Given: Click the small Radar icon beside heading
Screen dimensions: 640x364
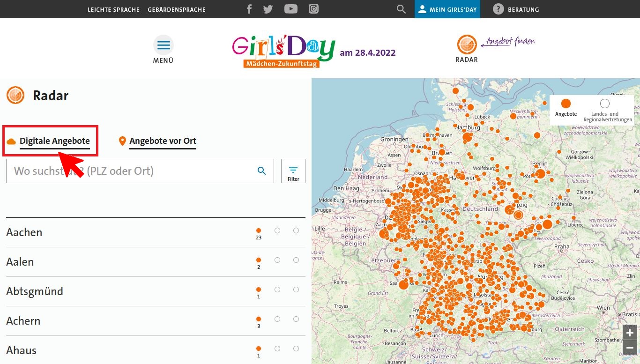Looking at the screenshot, I should pos(15,95).
